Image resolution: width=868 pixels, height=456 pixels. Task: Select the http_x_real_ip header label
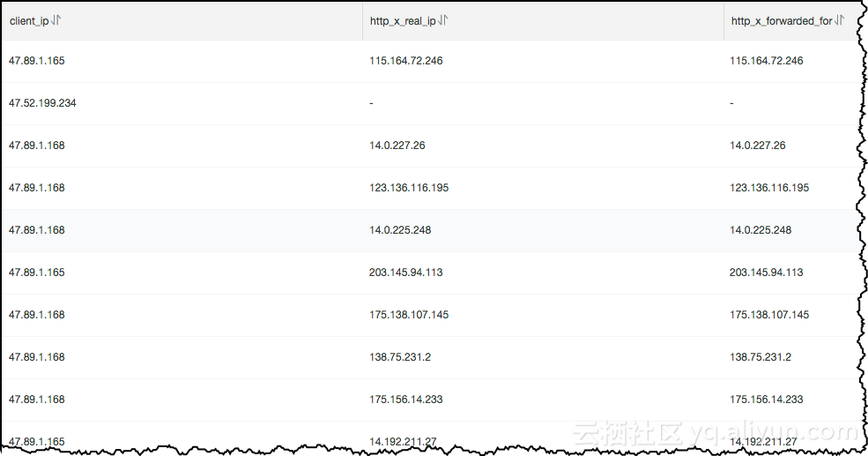(403, 20)
